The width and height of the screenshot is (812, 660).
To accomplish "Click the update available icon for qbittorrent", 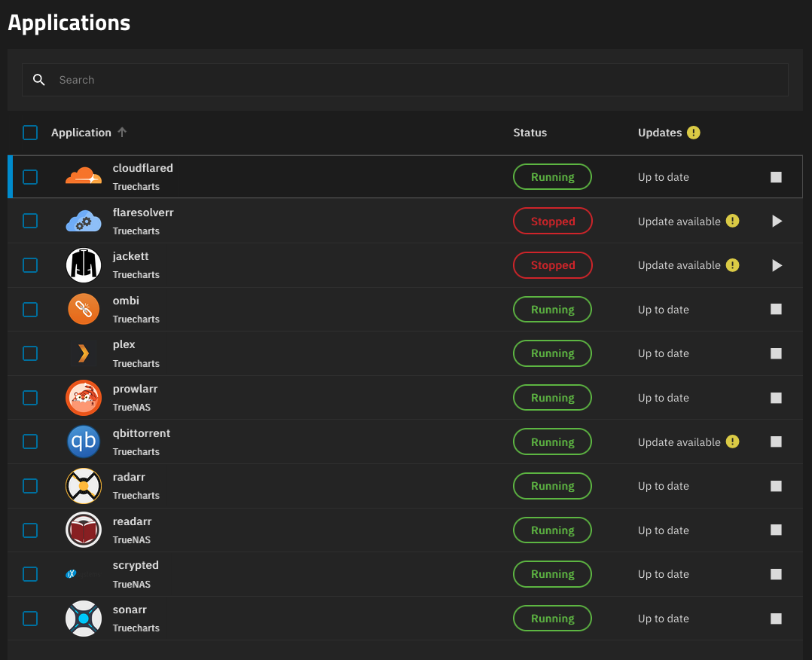I will point(732,442).
